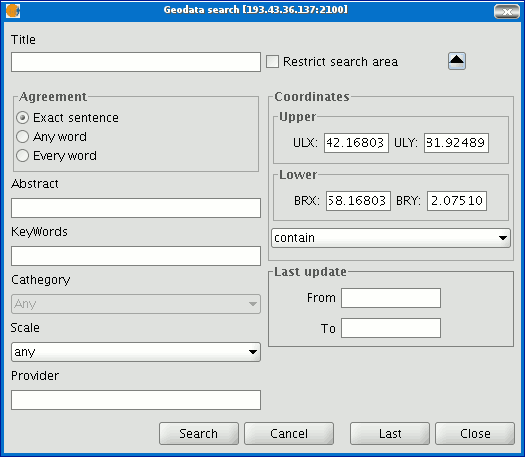Image resolution: width=525 pixels, height=457 pixels.
Task: Click the ULX coordinate field
Action: (x=356, y=143)
